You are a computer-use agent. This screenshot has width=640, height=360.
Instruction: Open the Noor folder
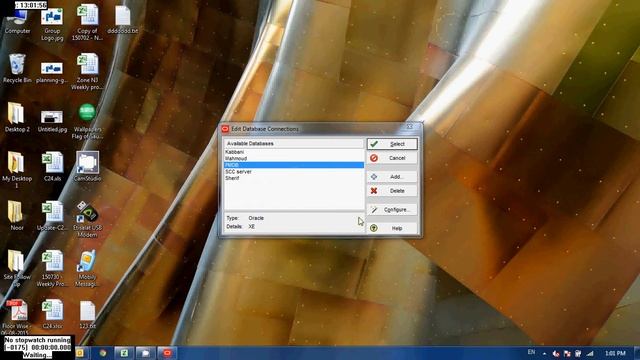pos(16,216)
